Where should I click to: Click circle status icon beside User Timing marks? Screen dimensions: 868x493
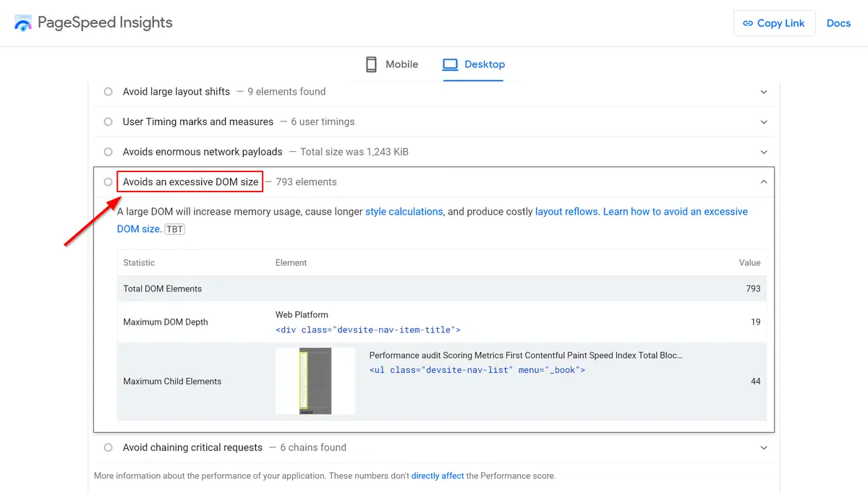point(109,122)
